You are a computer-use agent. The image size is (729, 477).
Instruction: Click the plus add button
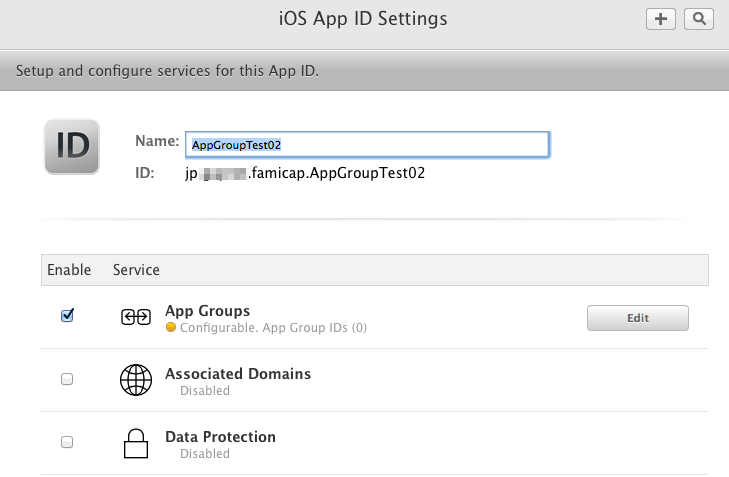(661, 19)
